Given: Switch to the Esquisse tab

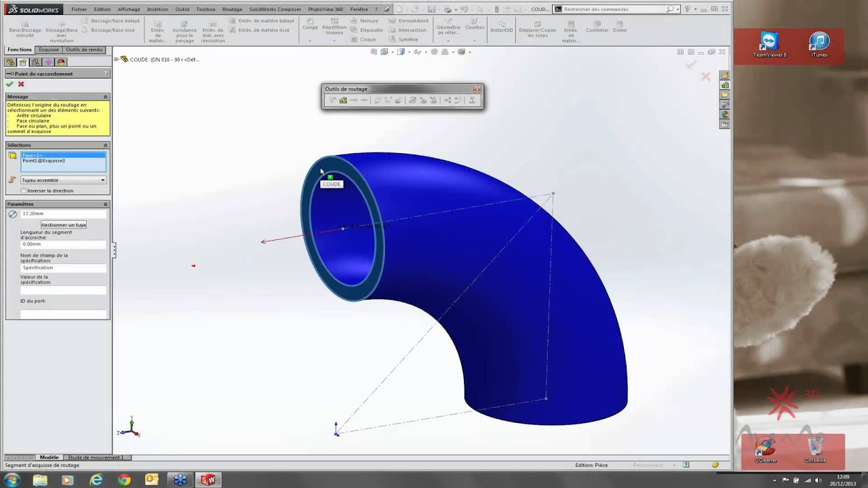Looking at the screenshot, I should 49,49.
